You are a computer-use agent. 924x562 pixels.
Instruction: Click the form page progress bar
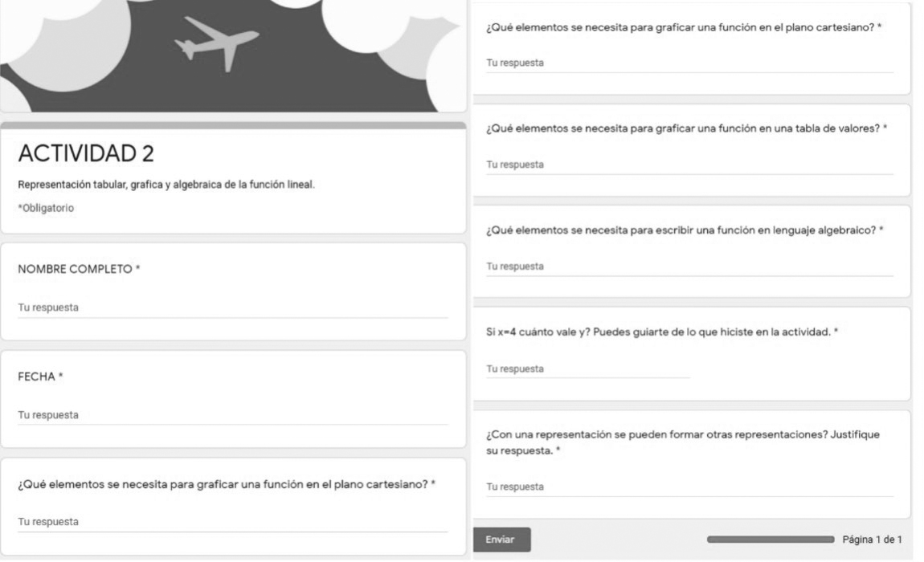click(770, 539)
